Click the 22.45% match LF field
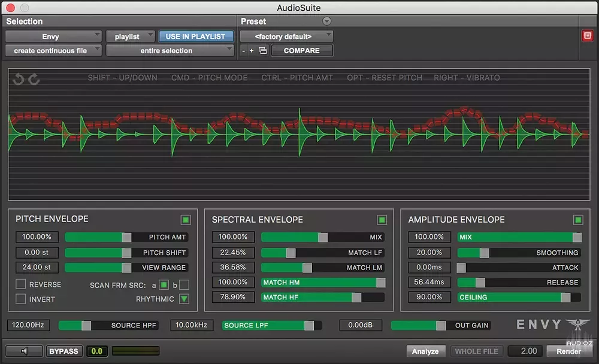The height and width of the screenshot is (364, 599). click(233, 253)
